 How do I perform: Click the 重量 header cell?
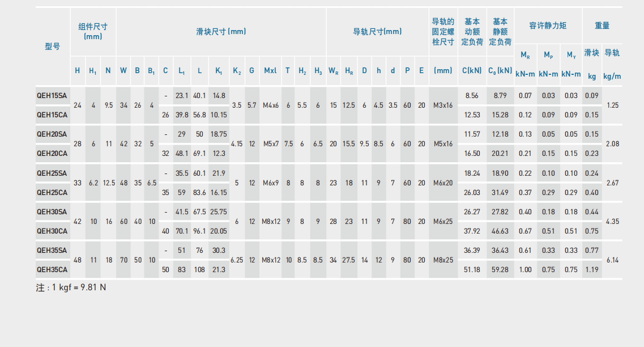tap(602, 26)
